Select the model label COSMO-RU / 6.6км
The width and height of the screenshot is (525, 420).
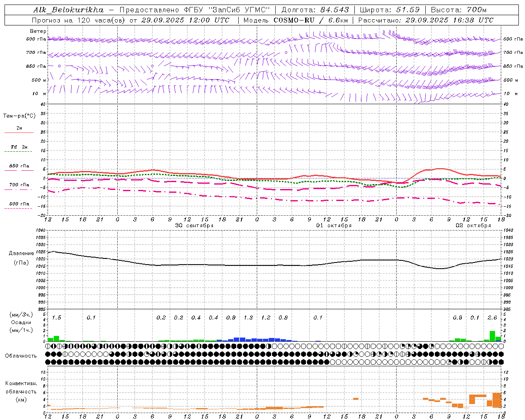coord(311,20)
